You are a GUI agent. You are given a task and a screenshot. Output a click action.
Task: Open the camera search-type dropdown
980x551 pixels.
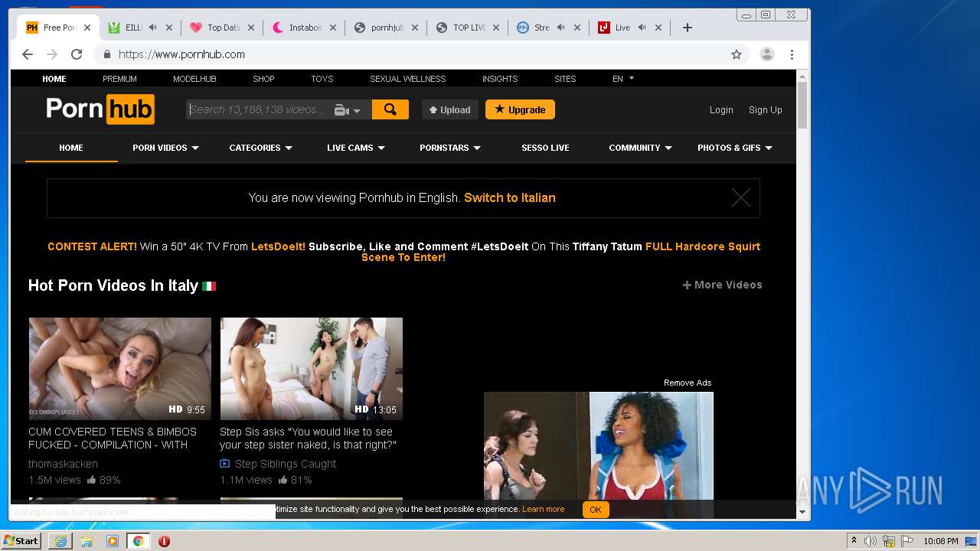coord(348,110)
